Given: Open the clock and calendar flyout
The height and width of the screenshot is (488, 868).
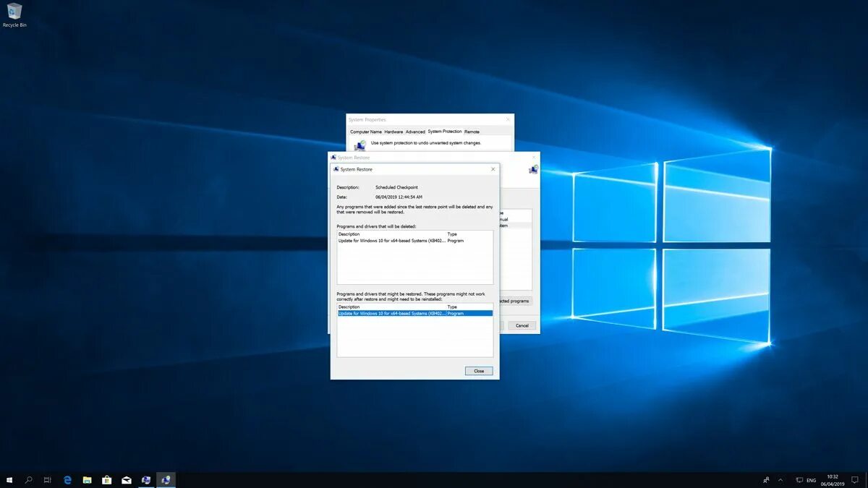Looking at the screenshot, I should (x=833, y=480).
